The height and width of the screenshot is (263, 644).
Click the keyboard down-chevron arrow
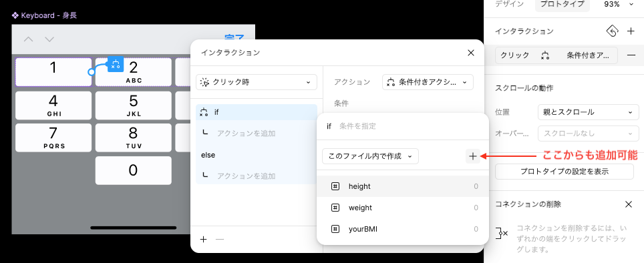pos(49,39)
